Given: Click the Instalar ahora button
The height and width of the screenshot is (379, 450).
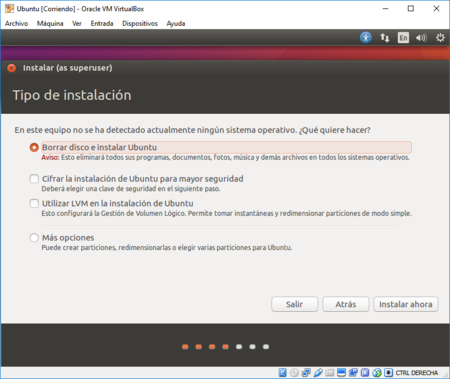Looking at the screenshot, I should click(406, 304).
